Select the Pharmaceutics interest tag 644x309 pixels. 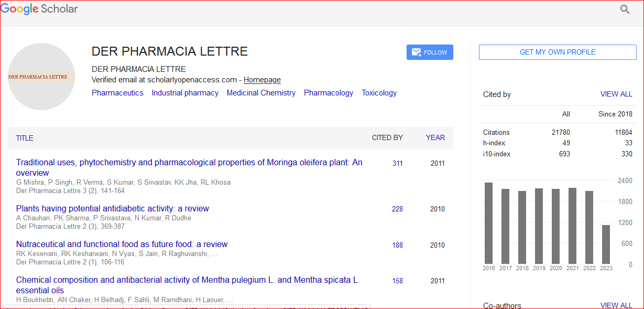tap(117, 93)
